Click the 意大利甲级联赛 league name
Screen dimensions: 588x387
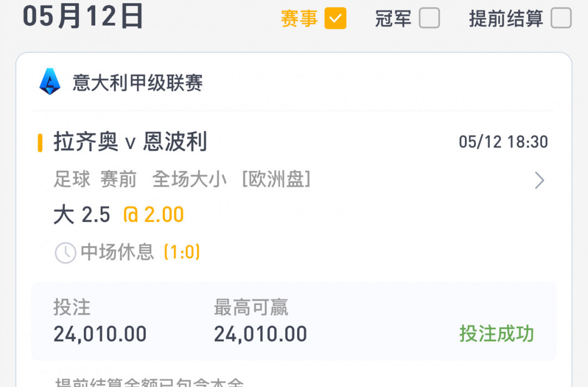(x=138, y=83)
